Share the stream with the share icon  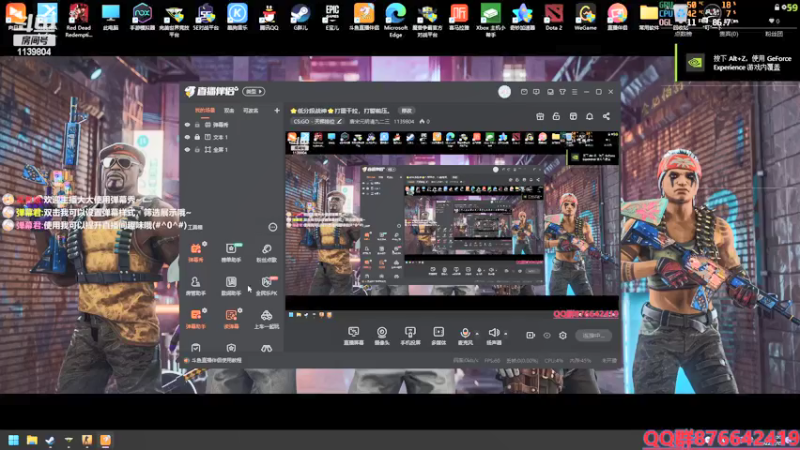tap(606, 116)
